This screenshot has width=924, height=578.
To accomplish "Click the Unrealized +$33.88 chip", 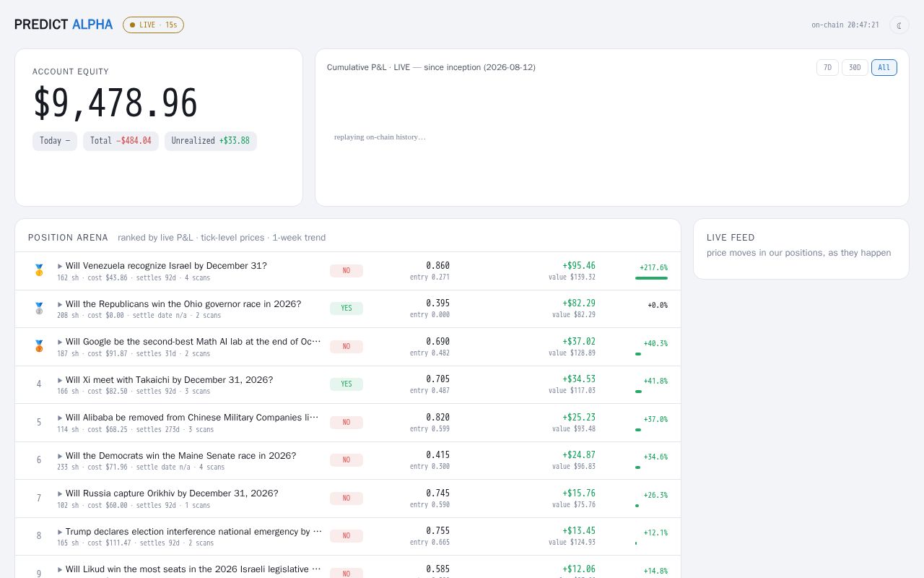I will [211, 141].
